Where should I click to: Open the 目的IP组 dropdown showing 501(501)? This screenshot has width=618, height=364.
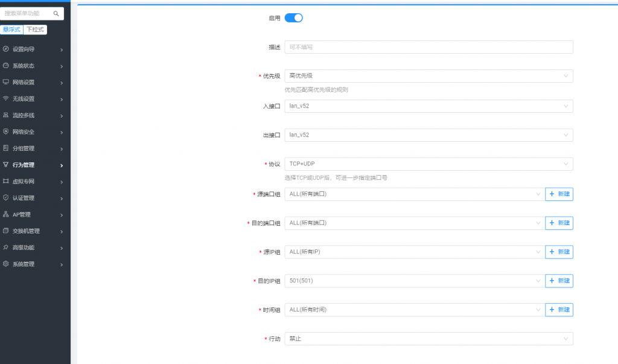[415, 281]
